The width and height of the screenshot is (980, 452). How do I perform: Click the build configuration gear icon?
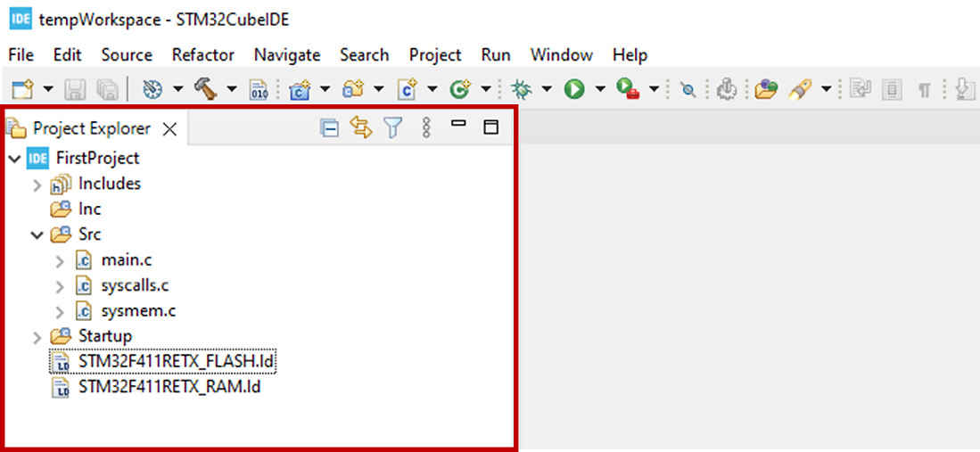152,89
